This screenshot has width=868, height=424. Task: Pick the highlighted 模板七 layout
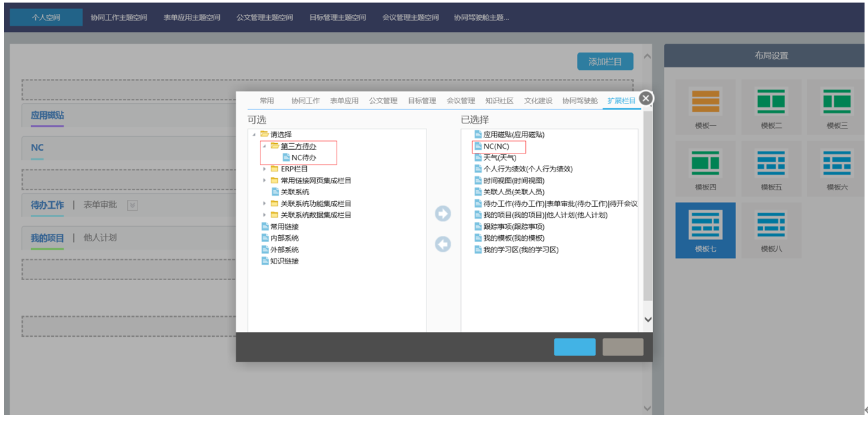706,230
